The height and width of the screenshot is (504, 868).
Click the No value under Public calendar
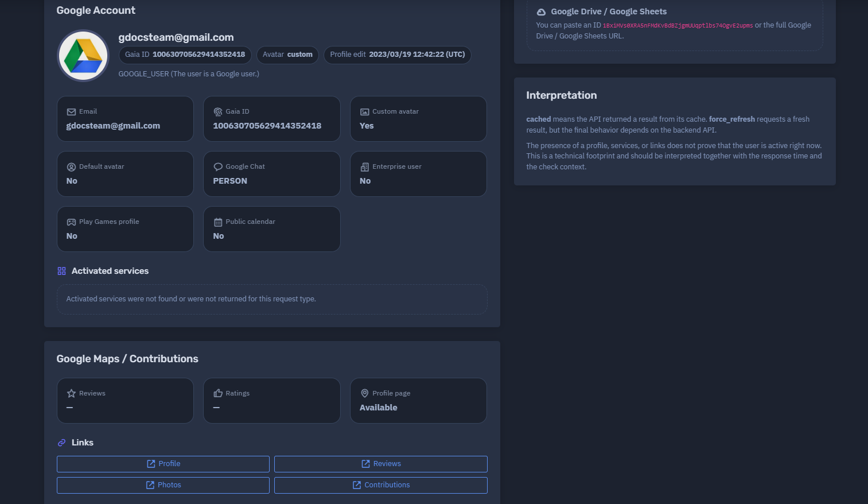click(x=219, y=236)
